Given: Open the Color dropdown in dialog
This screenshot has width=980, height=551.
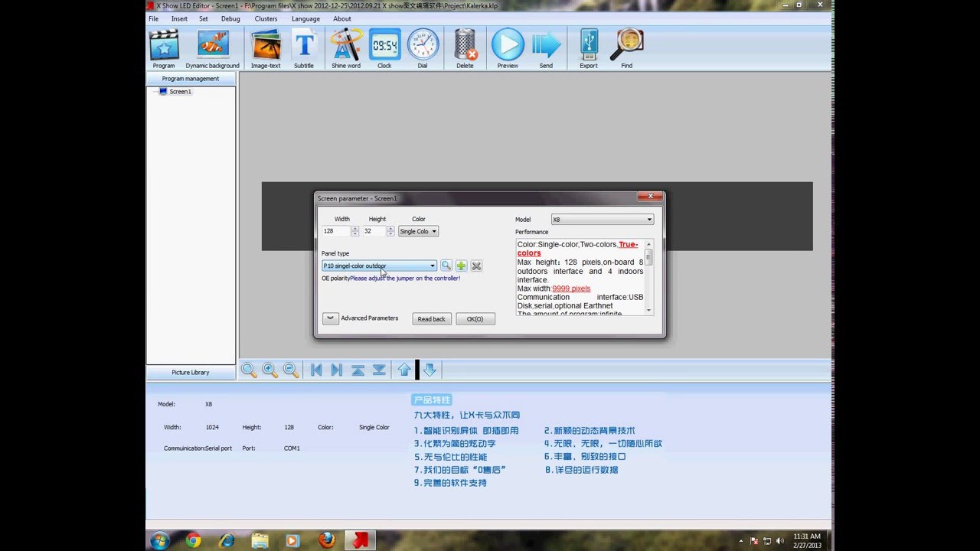Looking at the screenshot, I should tap(418, 231).
